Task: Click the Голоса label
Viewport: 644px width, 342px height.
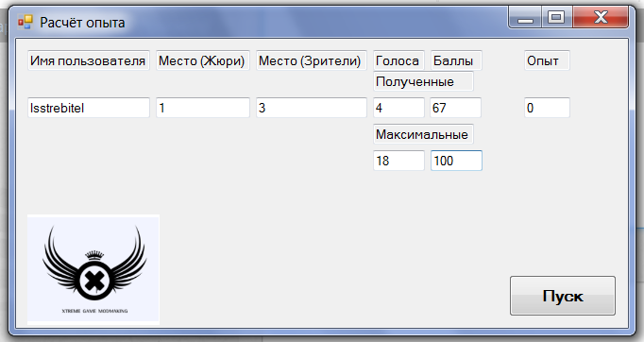Action: tap(398, 60)
